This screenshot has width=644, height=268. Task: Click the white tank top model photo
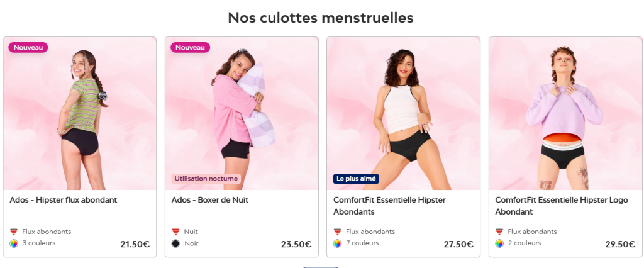pyautogui.click(x=403, y=114)
